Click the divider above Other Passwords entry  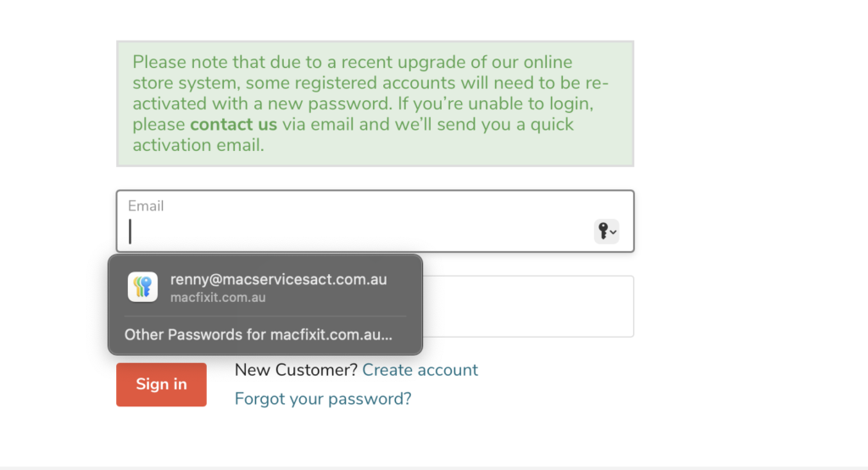[265, 316]
